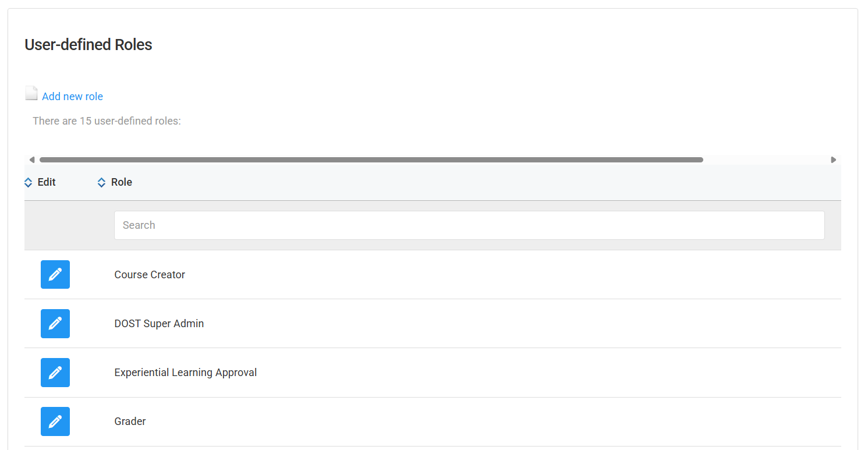This screenshot has height=450, width=868.
Task: Click the right arrow of horizontal scrollbar
Action: [x=833, y=160]
